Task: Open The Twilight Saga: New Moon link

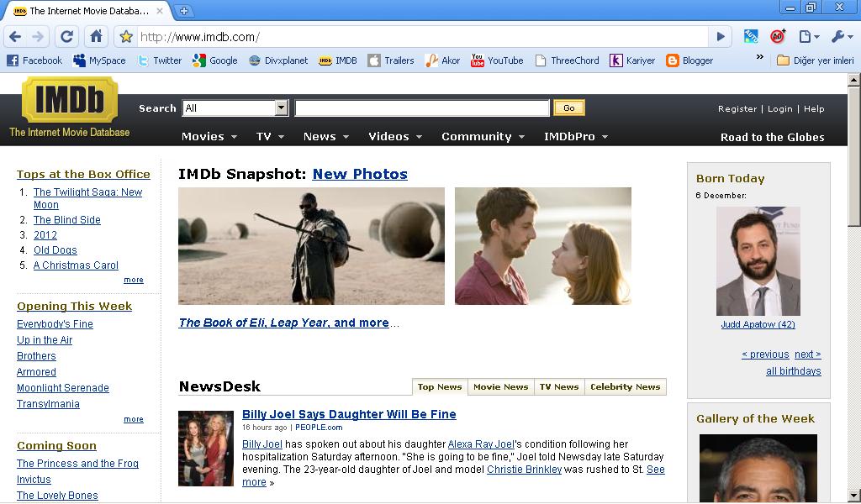Action: 87,198
